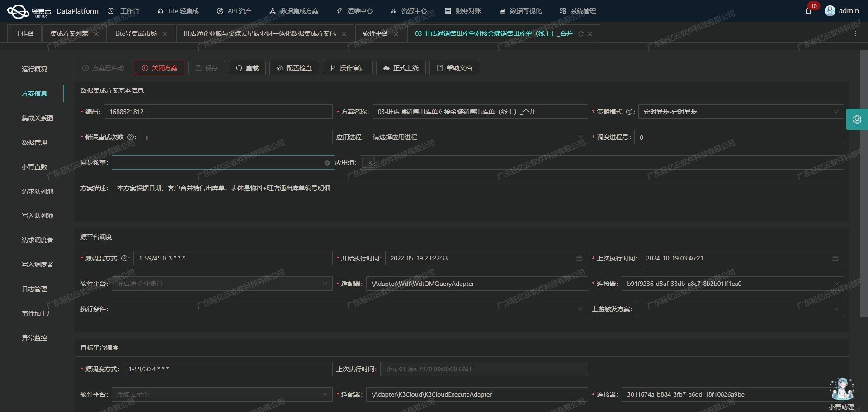Screen dimensions: 868x412
Task: Switch to the 工作台 tab
Action: [x=24, y=34]
